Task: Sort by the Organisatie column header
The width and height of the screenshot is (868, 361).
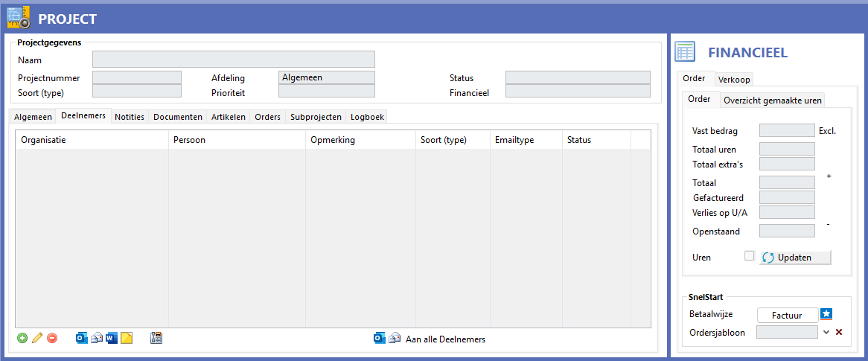Action: (x=92, y=140)
